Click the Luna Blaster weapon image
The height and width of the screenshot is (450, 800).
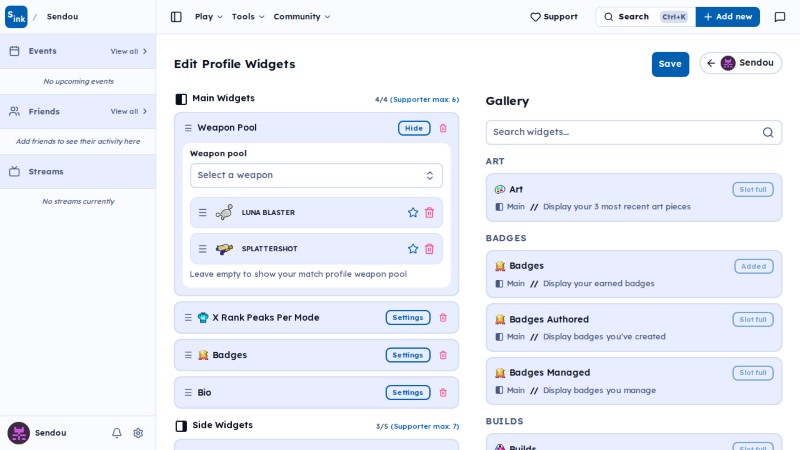pyautogui.click(x=224, y=212)
